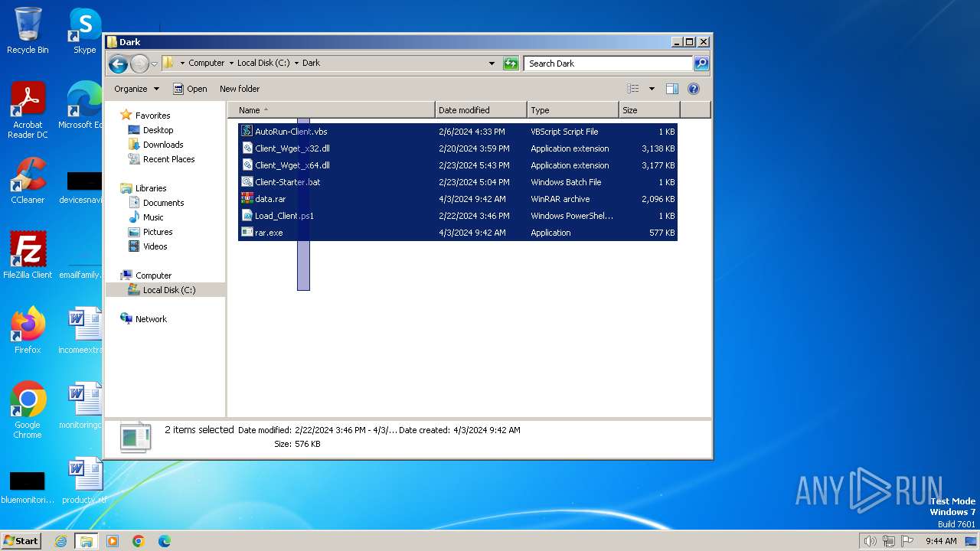Click the Search Dark input field
The height and width of the screenshot is (551, 980).
pyautogui.click(x=609, y=64)
